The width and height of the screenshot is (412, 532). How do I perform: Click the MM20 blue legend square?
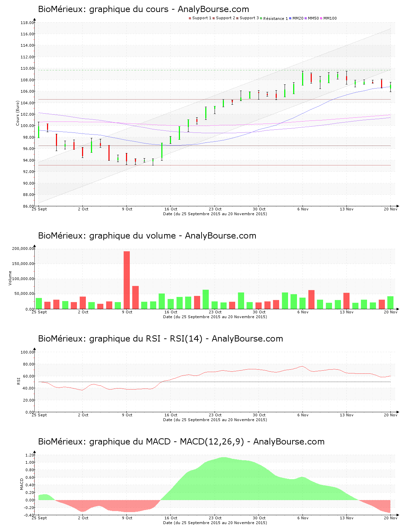(x=290, y=18)
